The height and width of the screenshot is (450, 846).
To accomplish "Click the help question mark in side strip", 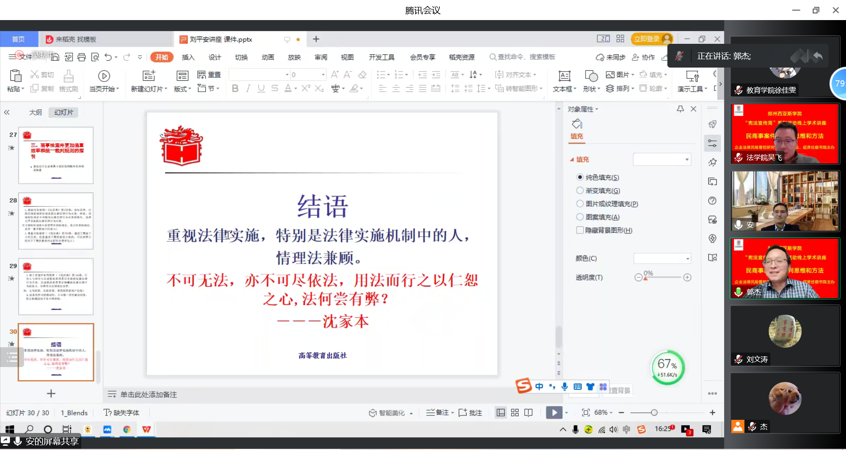I will click(712, 201).
